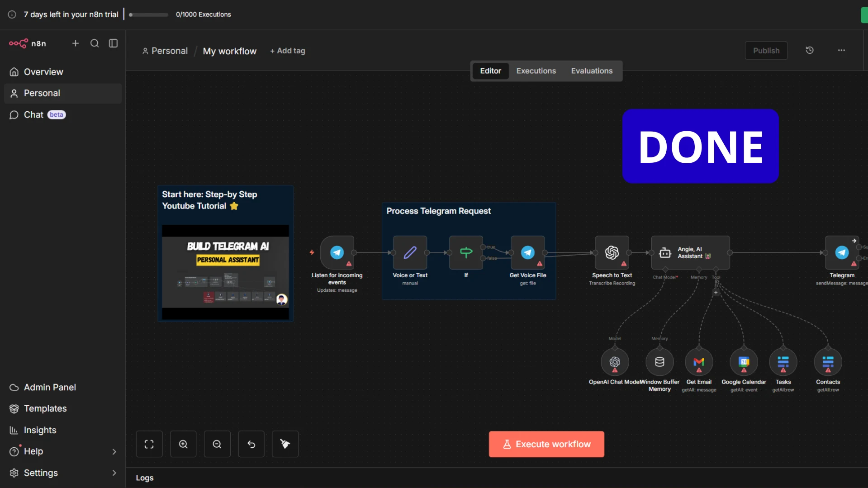The height and width of the screenshot is (488, 868).
Task: Zoom in using the canvas magnifier icon
Action: coord(183,444)
